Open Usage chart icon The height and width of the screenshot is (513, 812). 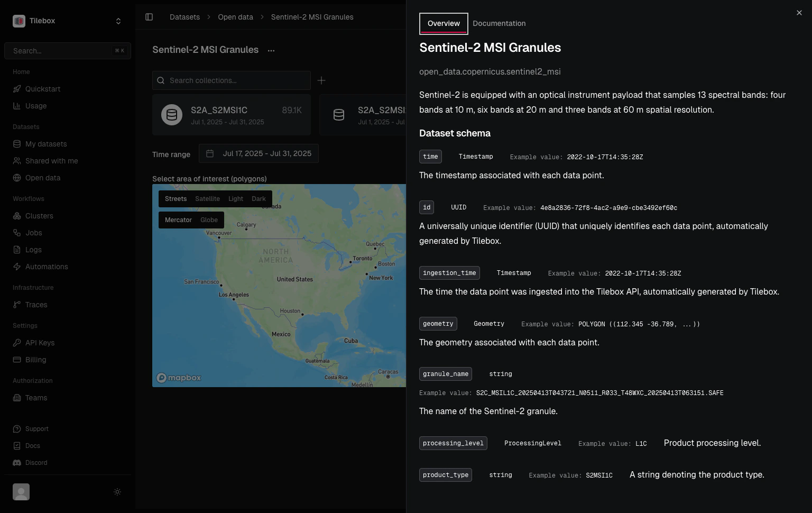17,106
